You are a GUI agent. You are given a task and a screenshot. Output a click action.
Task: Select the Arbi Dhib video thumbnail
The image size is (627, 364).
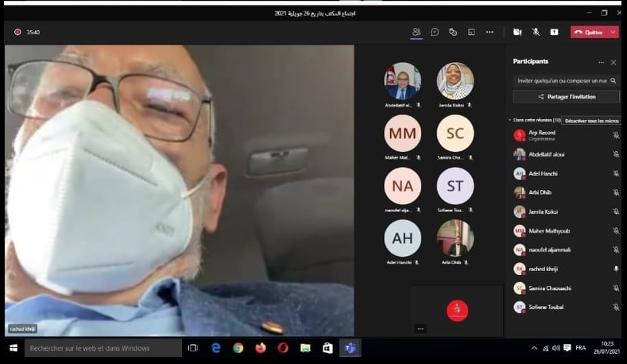pos(455,238)
